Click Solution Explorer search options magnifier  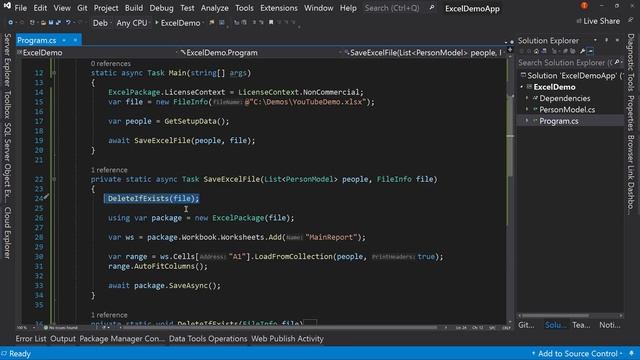click(x=617, y=62)
